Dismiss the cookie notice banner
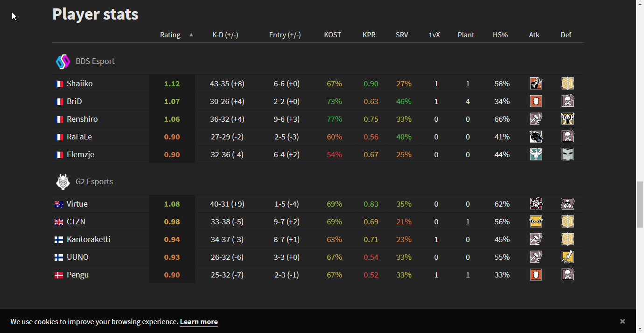The image size is (644, 333). pos(622,321)
